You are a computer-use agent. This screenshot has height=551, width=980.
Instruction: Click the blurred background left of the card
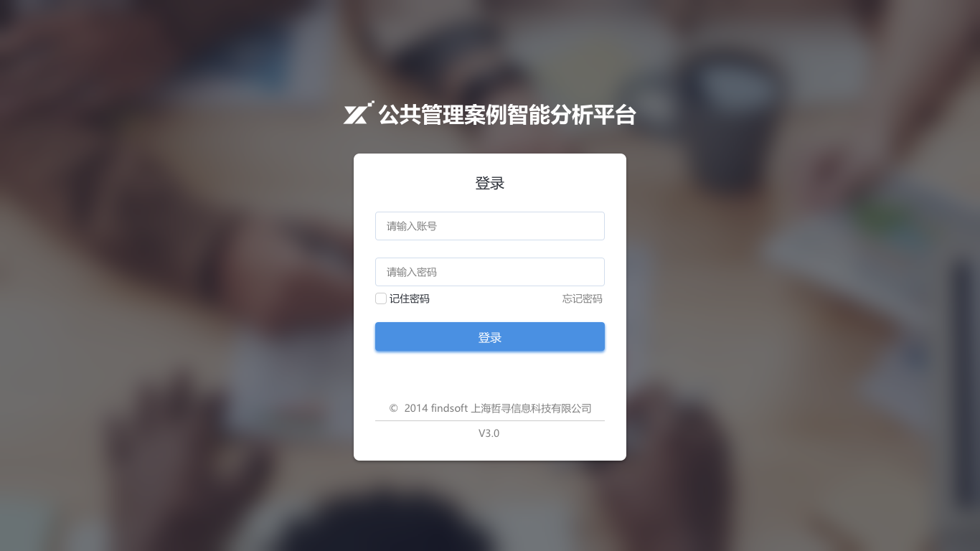click(x=179, y=287)
